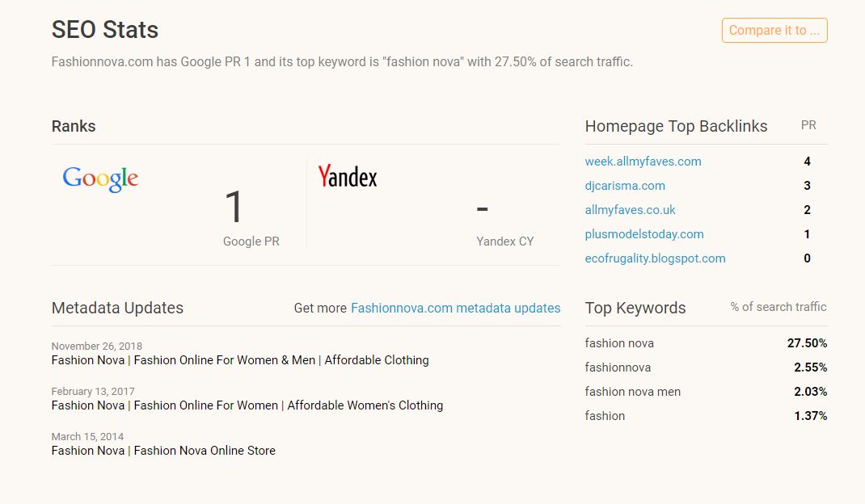
Task: Click the "fashion nova men" keyword
Action: (633, 392)
